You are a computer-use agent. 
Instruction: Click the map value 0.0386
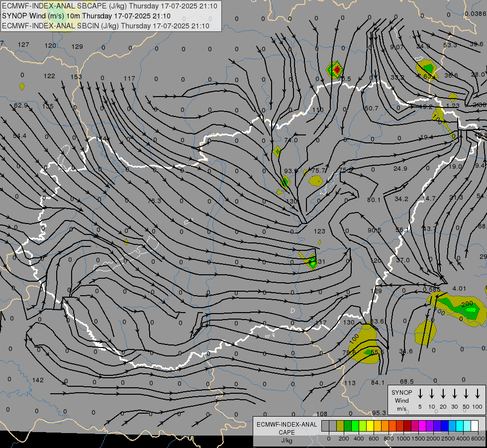coord(476,13)
